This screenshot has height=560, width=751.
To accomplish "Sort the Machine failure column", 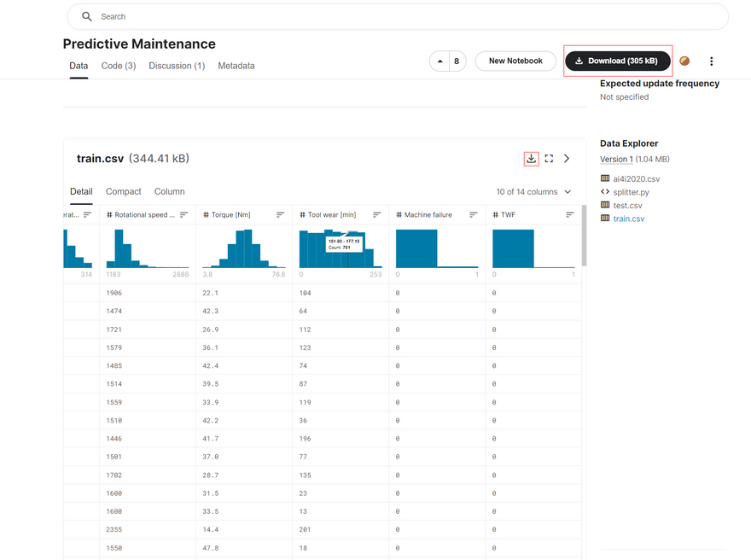I will point(473,215).
